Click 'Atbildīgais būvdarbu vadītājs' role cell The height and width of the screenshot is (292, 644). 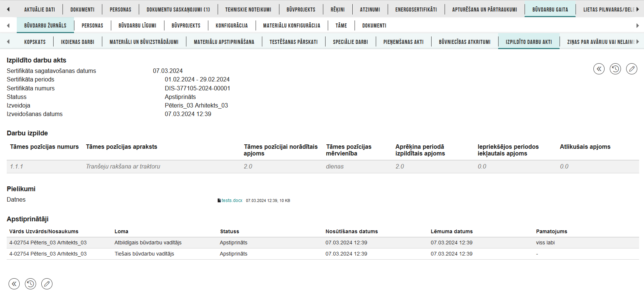[x=148, y=243]
